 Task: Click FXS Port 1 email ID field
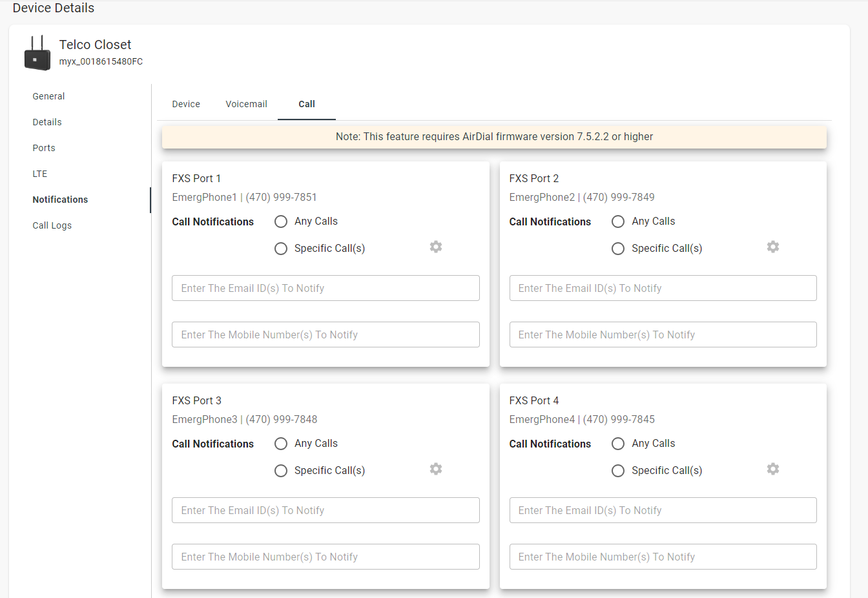pos(325,288)
